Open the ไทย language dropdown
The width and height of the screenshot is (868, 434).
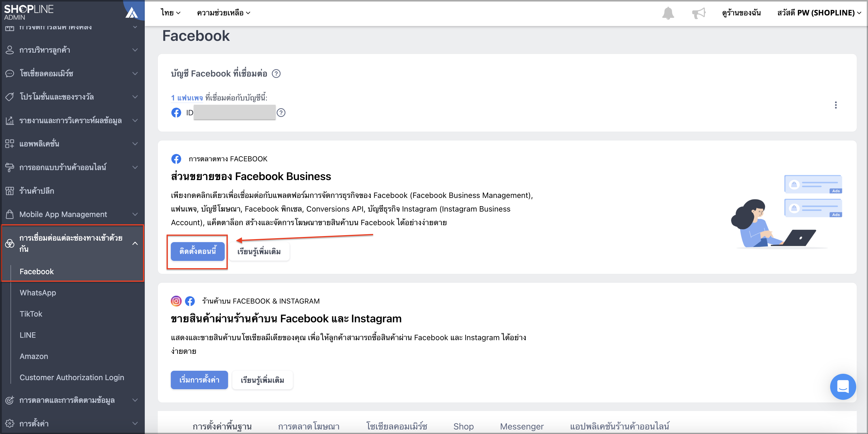[x=171, y=13]
